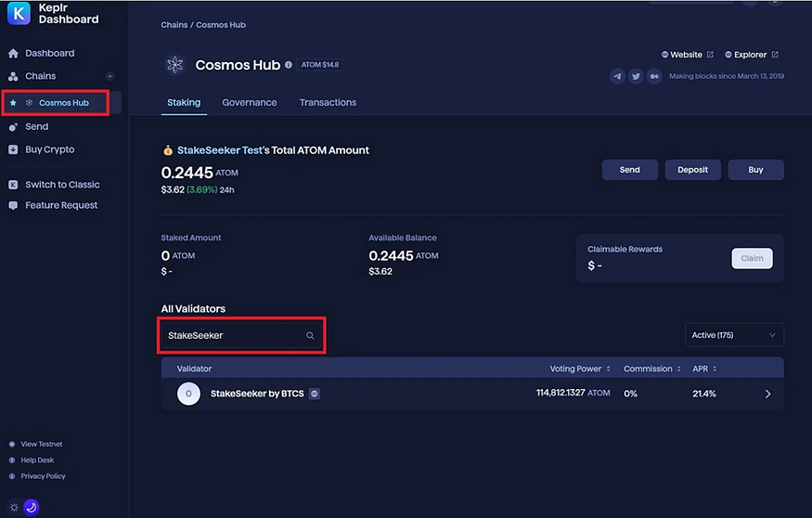This screenshot has height=518, width=812.
Task: Click the ATOM $14.8 price badge
Action: [320, 65]
